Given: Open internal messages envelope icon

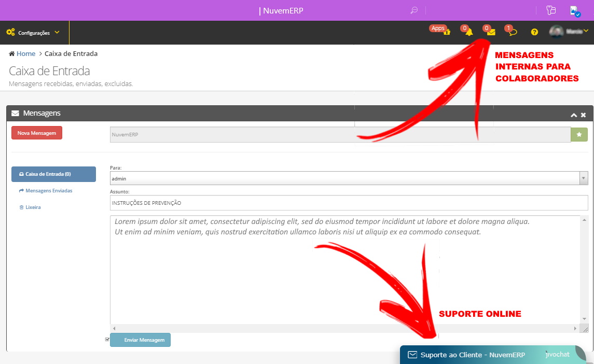Looking at the screenshot, I should click(x=491, y=32).
